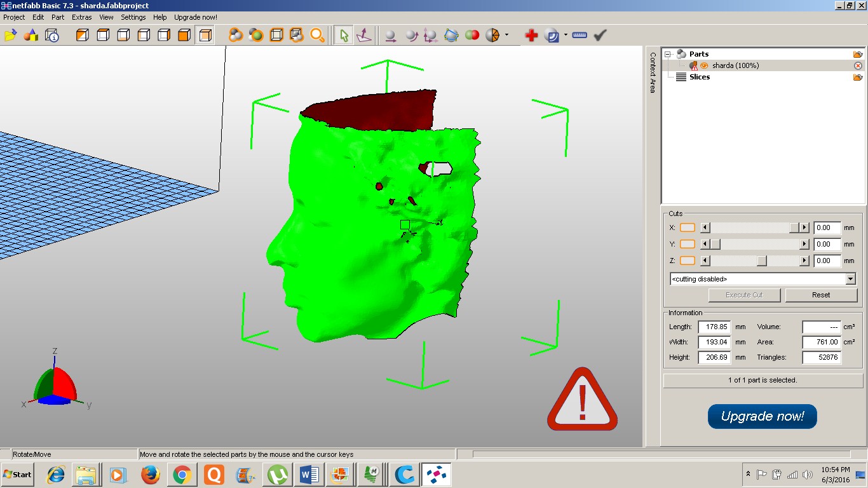Open folder icon on Parts row
This screenshot has height=488, width=868.
coord(858,54)
